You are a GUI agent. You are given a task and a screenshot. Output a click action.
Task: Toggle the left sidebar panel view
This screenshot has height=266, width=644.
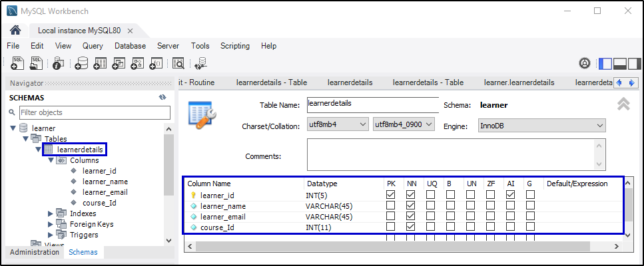pyautogui.click(x=605, y=64)
